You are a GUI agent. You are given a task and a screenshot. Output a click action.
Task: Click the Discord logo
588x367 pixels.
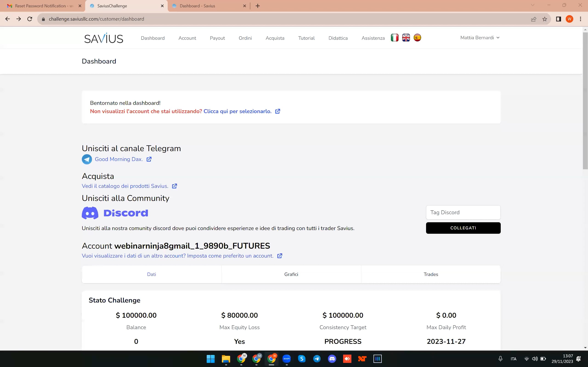point(115,213)
